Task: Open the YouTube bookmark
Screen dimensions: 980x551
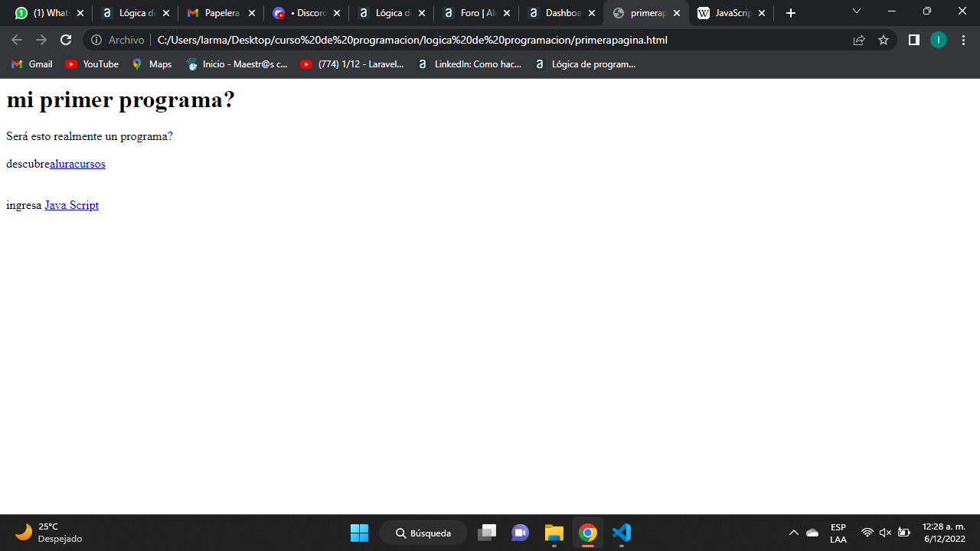Action: point(92,64)
